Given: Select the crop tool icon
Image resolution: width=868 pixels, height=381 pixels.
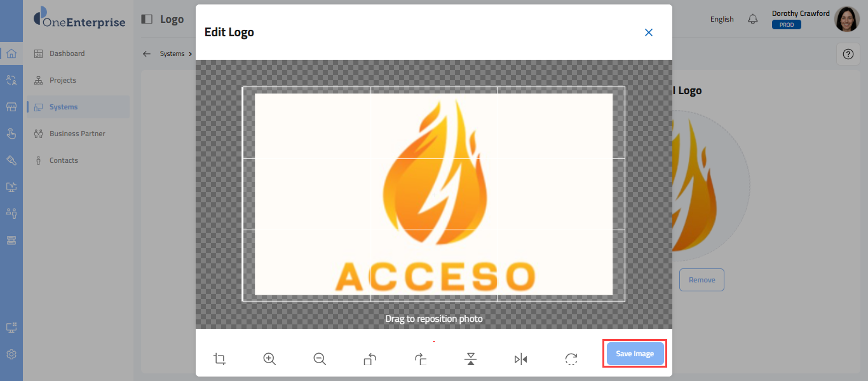Looking at the screenshot, I should [x=220, y=359].
